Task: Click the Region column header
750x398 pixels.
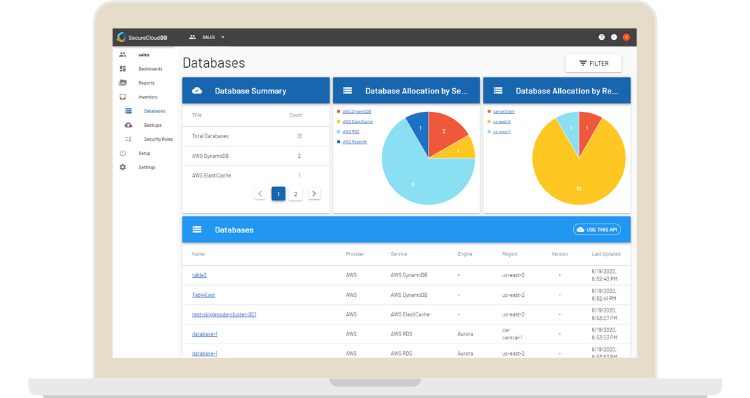Action: coord(509,254)
